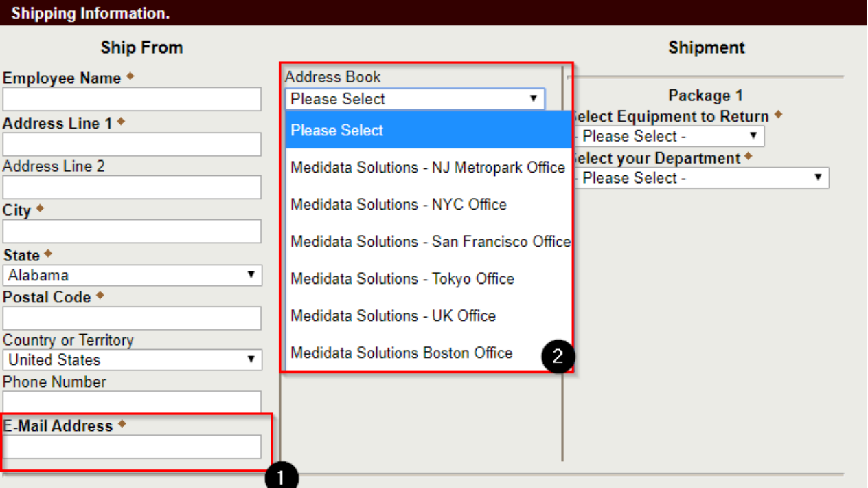The height and width of the screenshot is (488, 868).
Task: Choose the Please Select option in list
Action: point(429,130)
